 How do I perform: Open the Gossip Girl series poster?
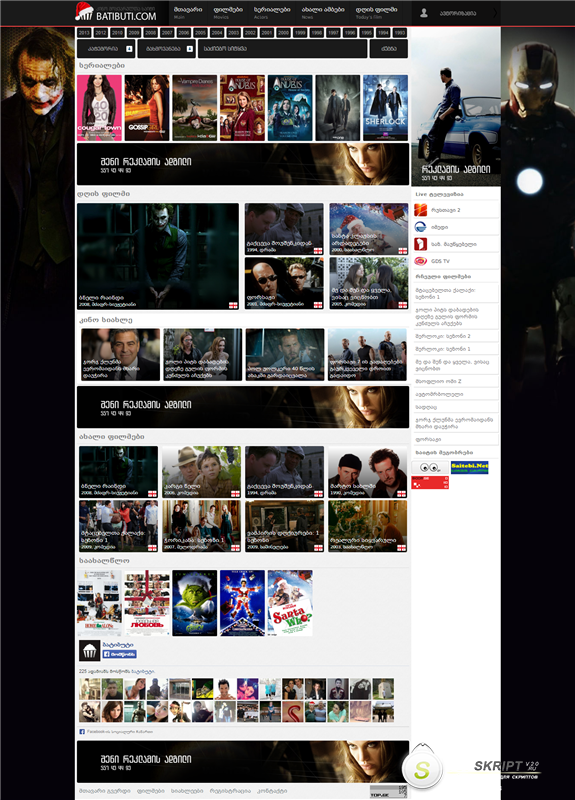click(x=147, y=108)
